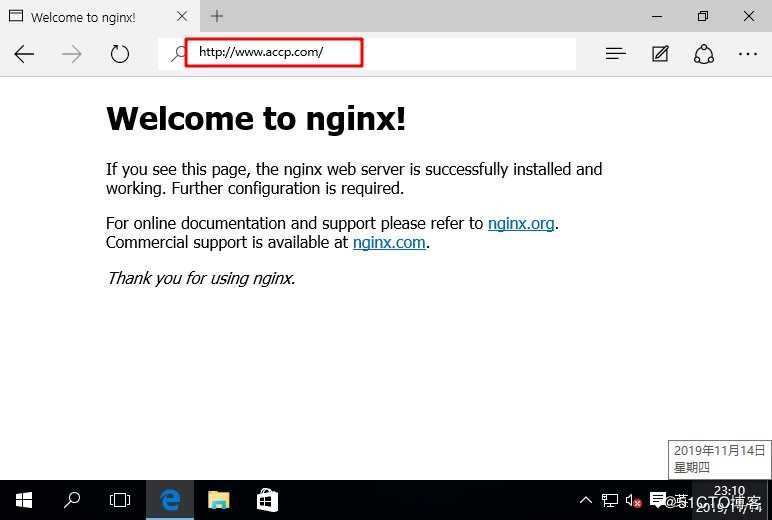Open the Action Center notification icon

[x=657, y=500]
